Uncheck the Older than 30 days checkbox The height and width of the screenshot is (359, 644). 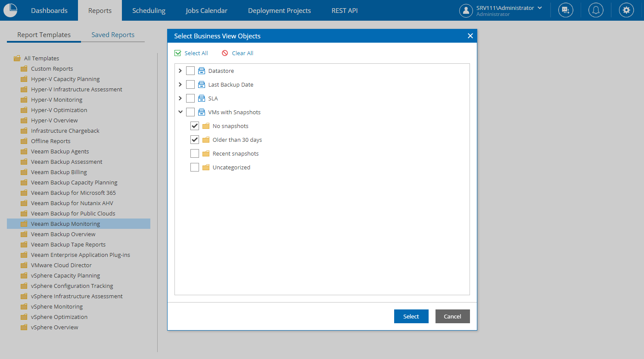[195, 140]
